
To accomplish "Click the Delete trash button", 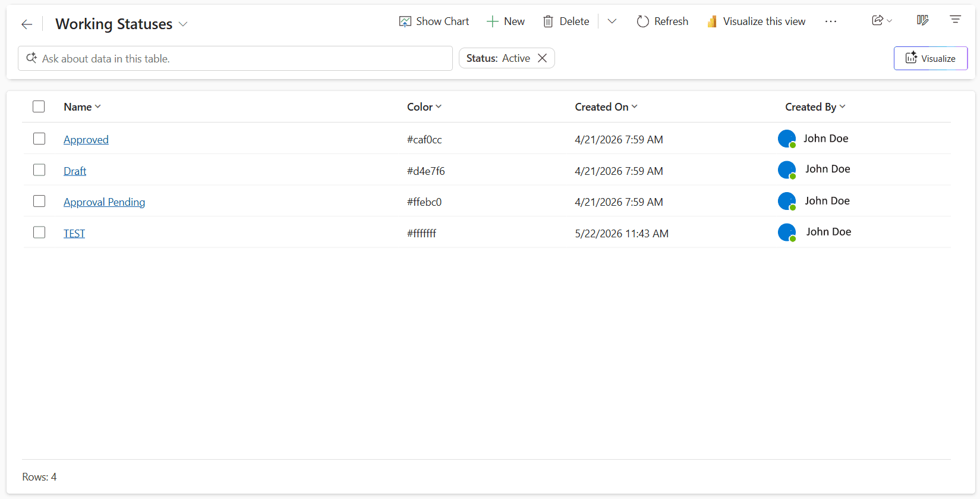I will [x=566, y=21].
